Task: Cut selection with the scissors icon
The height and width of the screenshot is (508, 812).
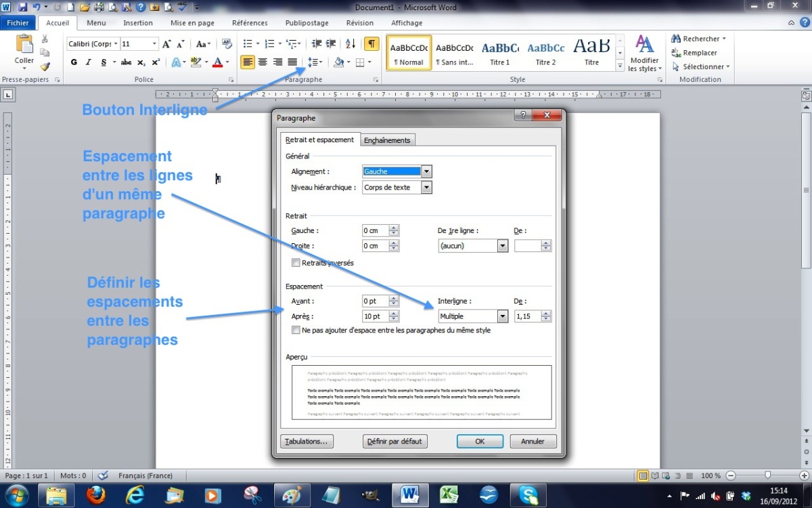Action: 45,39
